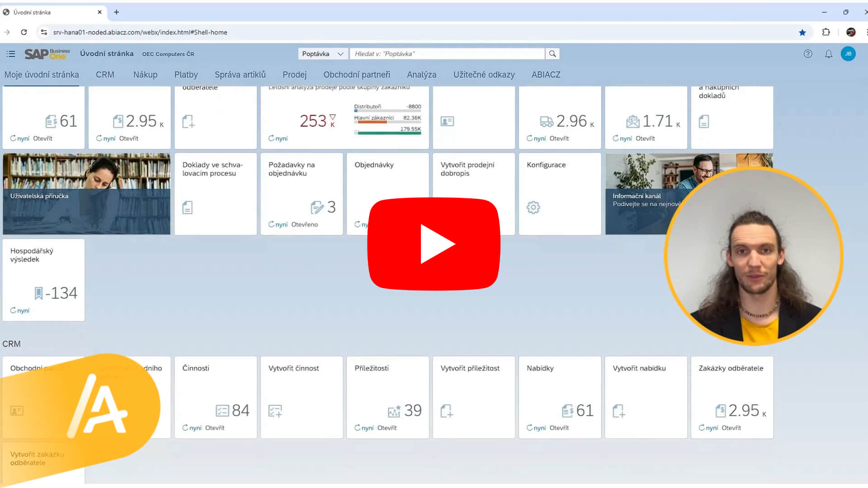Open the Nákup tab
The image size is (868, 488).
click(145, 75)
